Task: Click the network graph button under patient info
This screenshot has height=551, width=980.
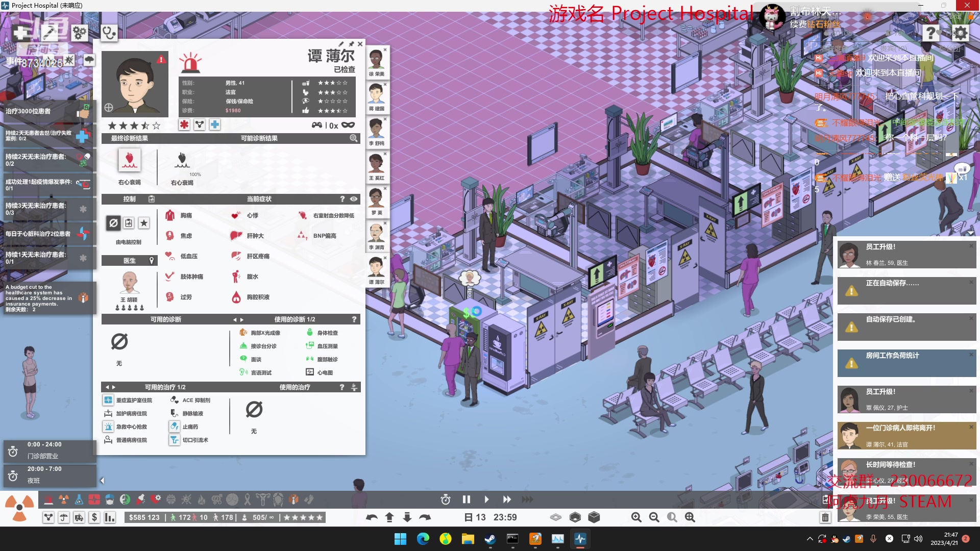Action: (200, 124)
